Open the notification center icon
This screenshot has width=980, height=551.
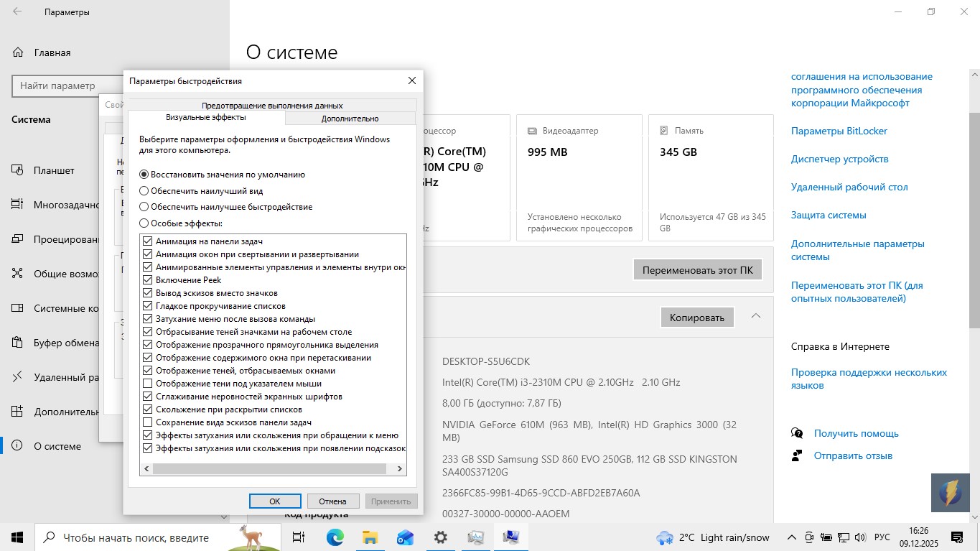[957, 537]
